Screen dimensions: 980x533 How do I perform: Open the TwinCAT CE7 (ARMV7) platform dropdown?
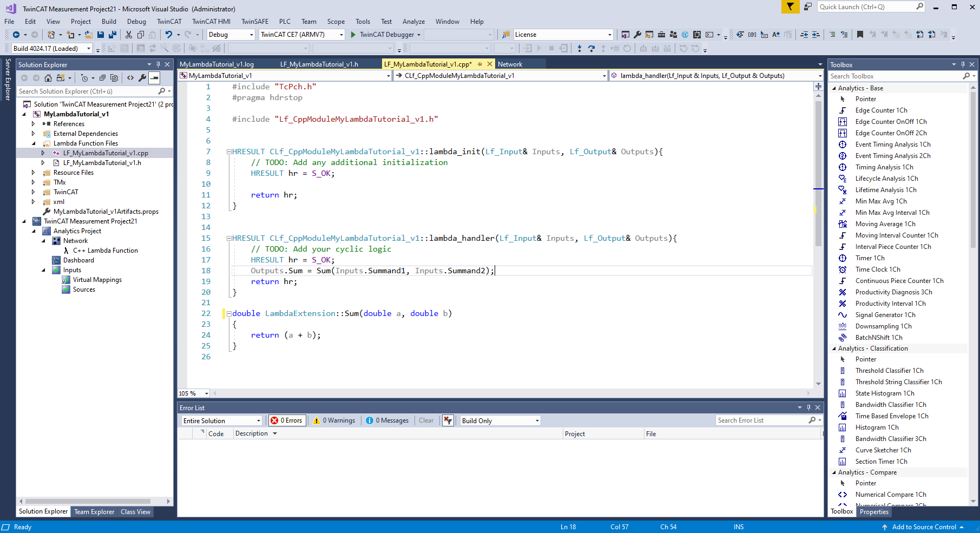(301, 35)
